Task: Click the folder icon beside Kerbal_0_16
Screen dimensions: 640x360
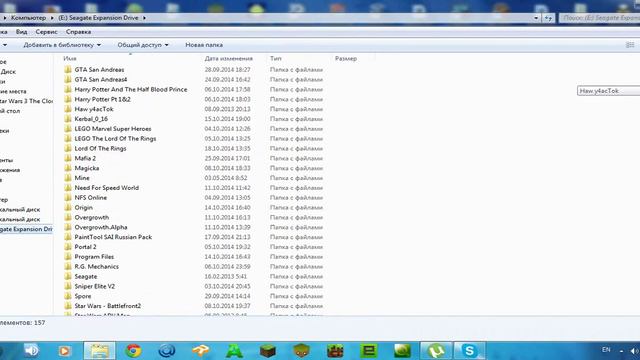Action: coord(68,119)
